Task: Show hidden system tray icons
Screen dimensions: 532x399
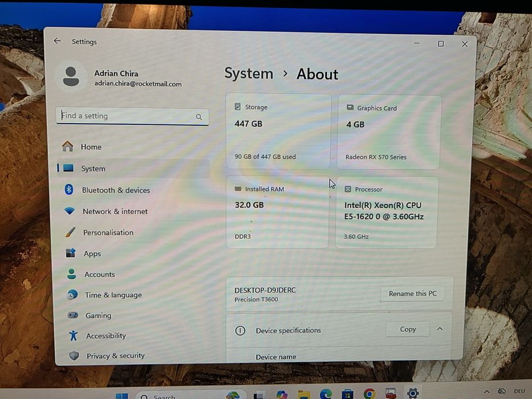Action: tap(486, 392)
